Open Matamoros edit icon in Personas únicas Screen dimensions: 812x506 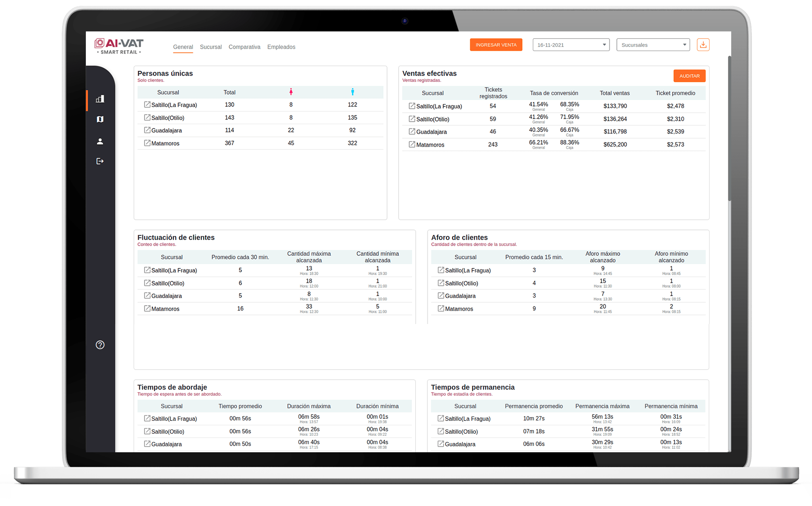[147, 143]
